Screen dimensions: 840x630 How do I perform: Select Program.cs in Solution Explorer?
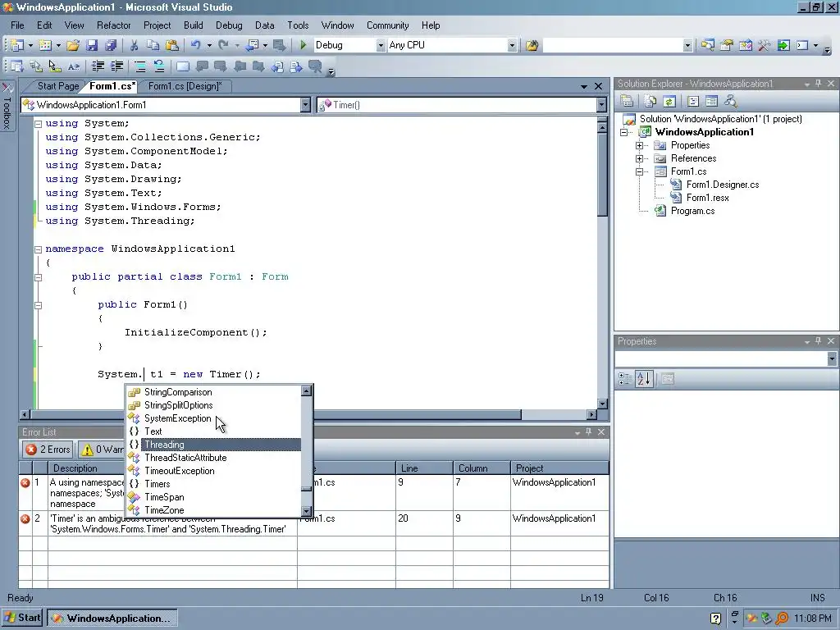[x=692, y=211]
